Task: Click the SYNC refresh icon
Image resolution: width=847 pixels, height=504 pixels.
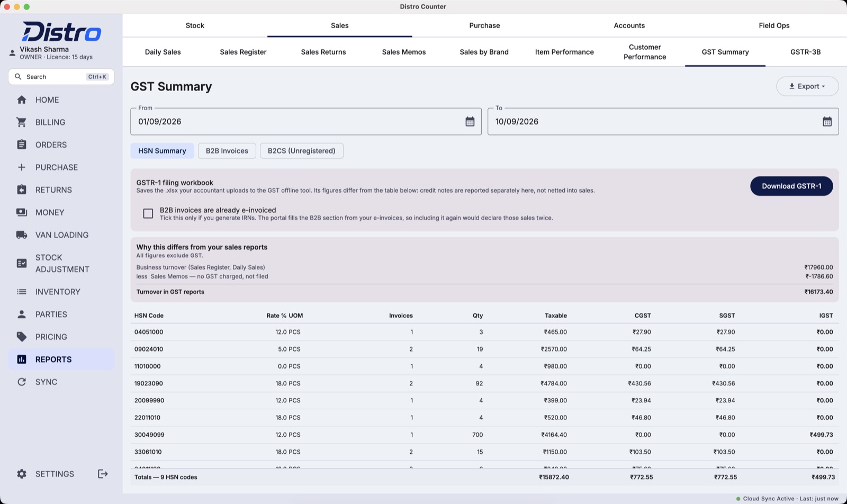Action: coord(22,382)
